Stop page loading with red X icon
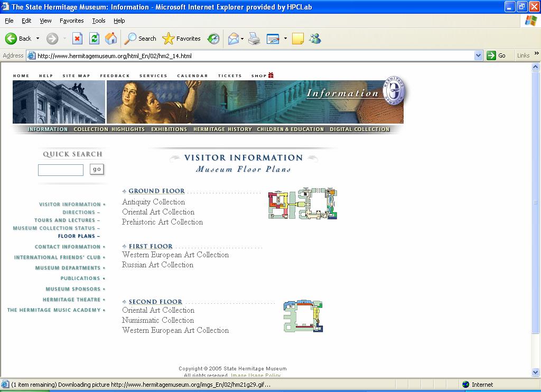This screenshot has width=541, height=392. point(77,39)
